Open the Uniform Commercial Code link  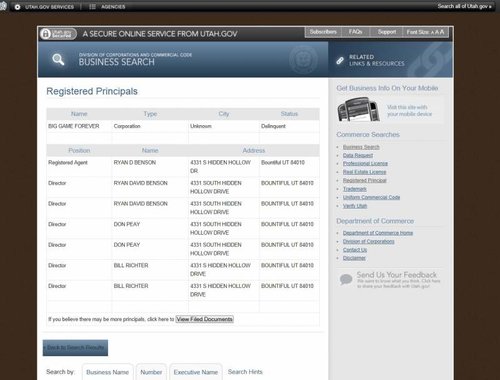(x=371, y=197)
